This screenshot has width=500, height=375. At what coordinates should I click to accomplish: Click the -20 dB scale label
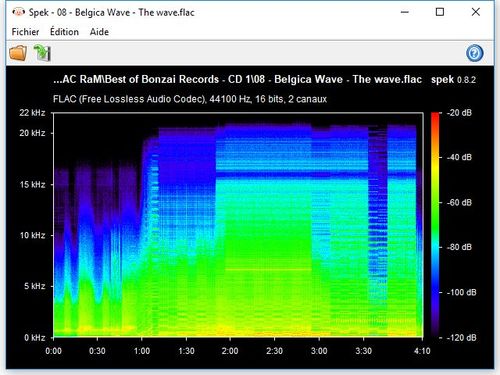click(459, 113)
